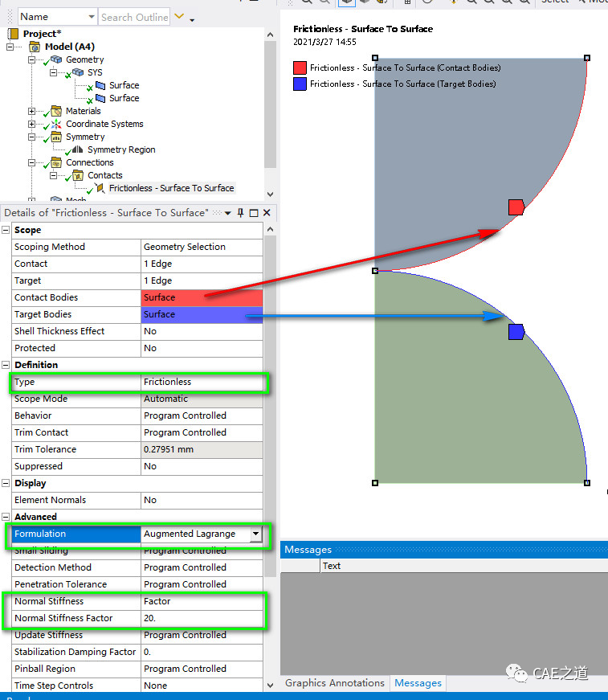Viewport: 608px width, 700px height.
Task: Switch to the Graphics Annotations tab
Action: (335, 683)
